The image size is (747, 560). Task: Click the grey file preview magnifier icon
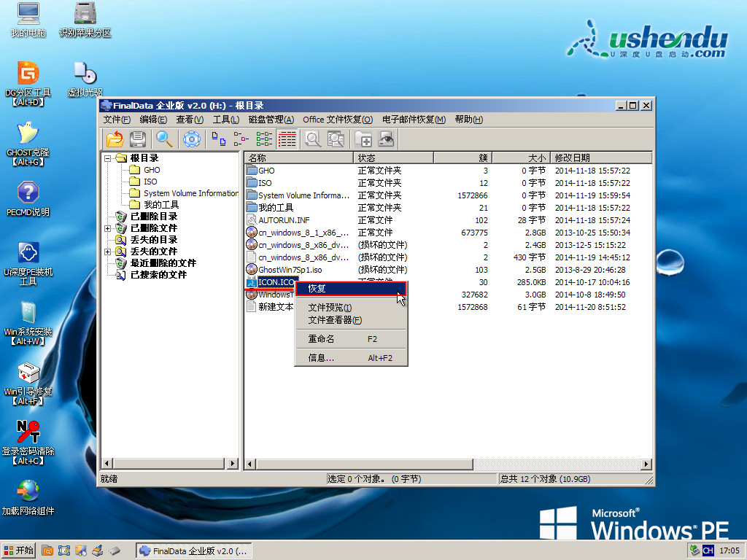coord(312,139)
